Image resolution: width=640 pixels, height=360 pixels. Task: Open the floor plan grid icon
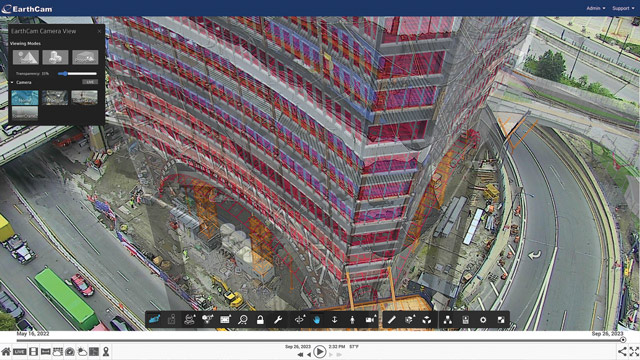94,351
